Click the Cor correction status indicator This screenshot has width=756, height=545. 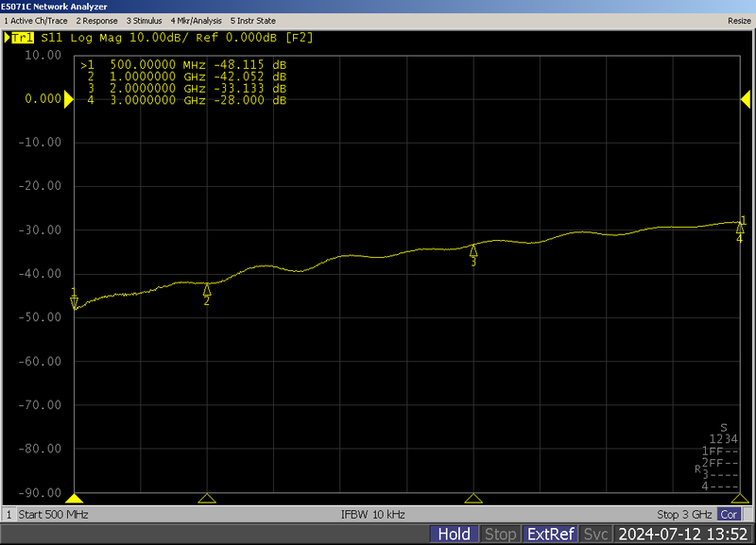click(728, 515)
